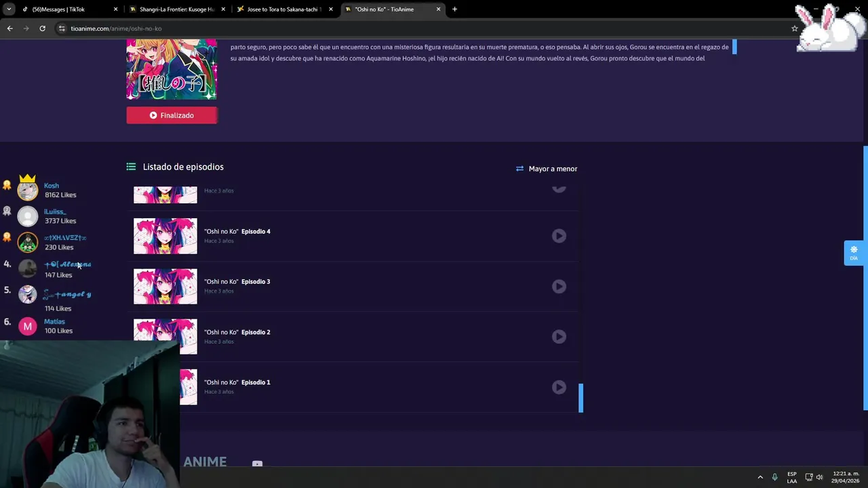Click the page vertical scrollbar
Image resolution: width=868 pixels, height=488 pixels.
865,278
